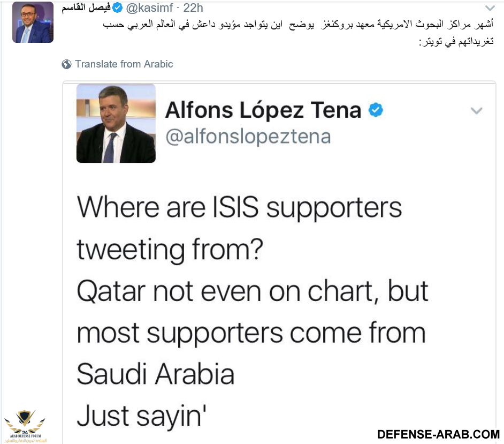Click the Alfons López Tena name
Viewport: 504px width, 444px height.
click(263, 111)
